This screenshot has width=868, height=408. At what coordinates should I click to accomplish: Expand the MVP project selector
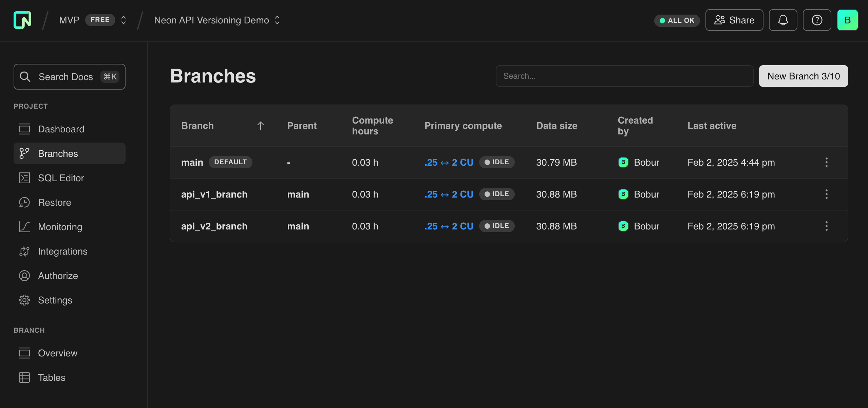tap(123, 20)
